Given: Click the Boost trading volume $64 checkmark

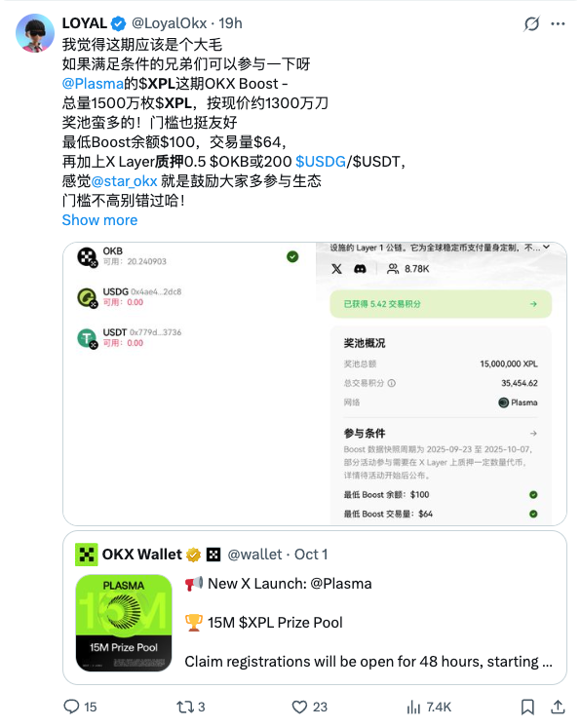Looking at the screenshot, I should coord(533,514).
